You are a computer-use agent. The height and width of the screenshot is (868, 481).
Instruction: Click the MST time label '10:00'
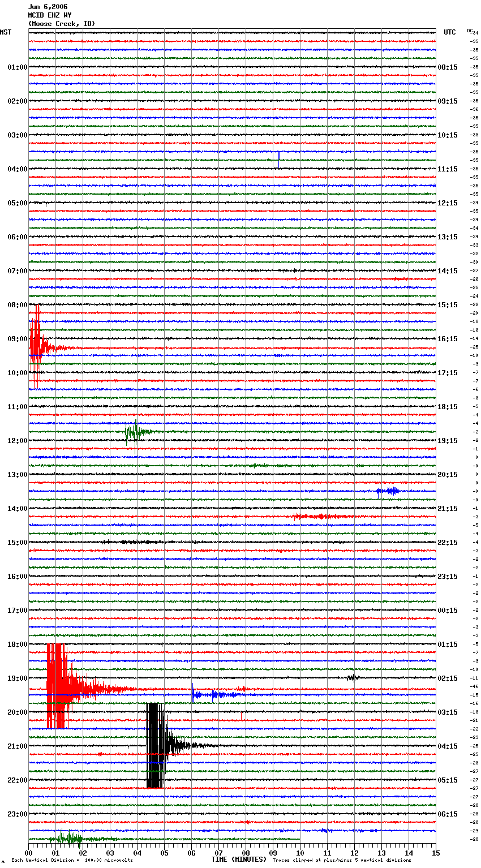pyautogui.click(x=18, y=373)
